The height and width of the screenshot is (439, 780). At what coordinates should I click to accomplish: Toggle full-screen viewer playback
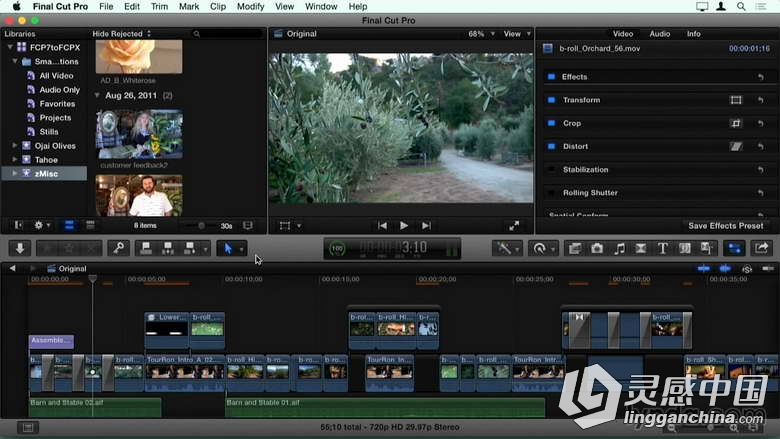514,226
